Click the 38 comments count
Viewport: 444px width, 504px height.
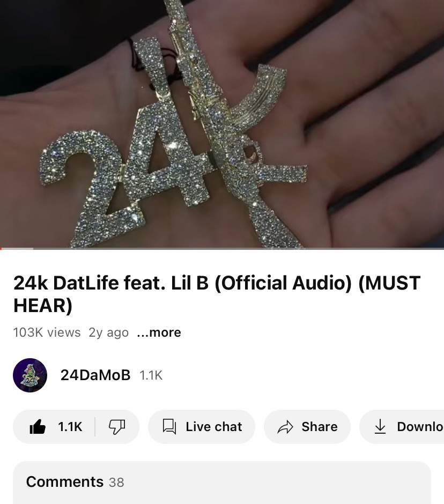pyautogui.click(x=116, y=483)
